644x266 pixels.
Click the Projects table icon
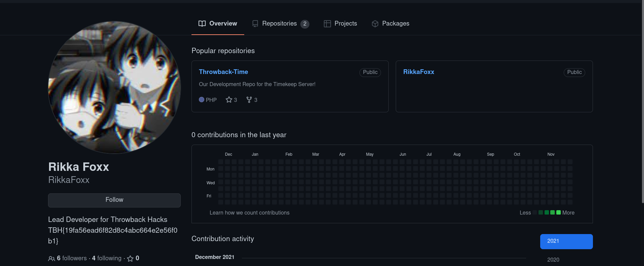[x=327, y=24]
